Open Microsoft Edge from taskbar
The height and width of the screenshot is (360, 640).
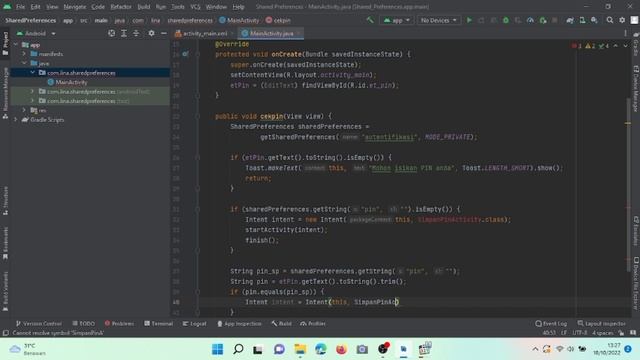point(320,349)
